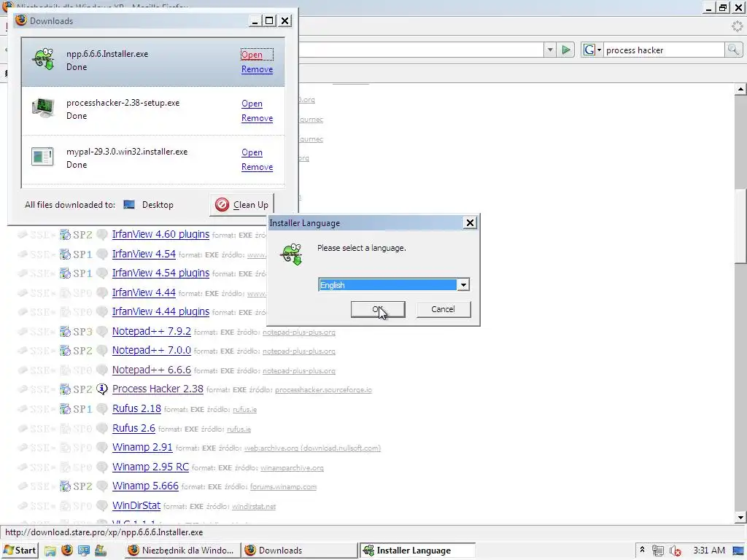Image resolution: width=747 pixels, height=560 pixels.
Task: Click the Firefox activity throbber icon
Action: coord(737,26)
